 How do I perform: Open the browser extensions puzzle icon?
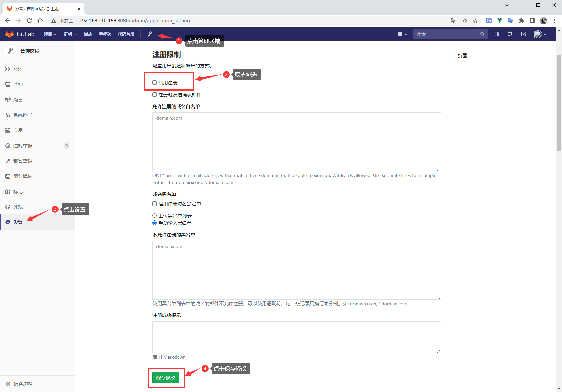522,21
